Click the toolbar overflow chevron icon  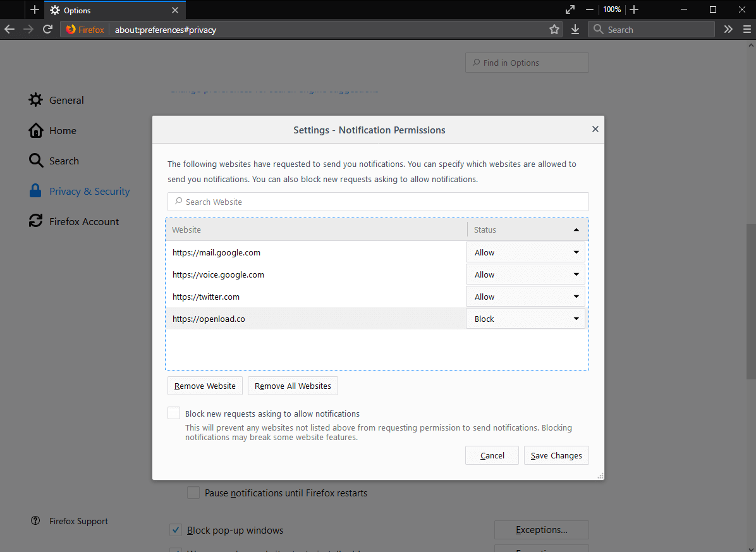click(x=728, y=30)
